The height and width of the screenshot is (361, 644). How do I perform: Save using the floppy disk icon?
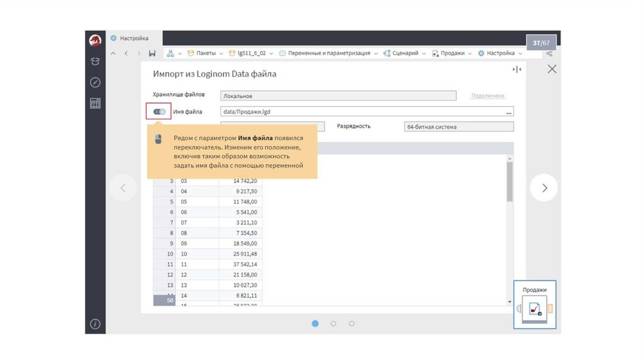click(x=152, y=53)
